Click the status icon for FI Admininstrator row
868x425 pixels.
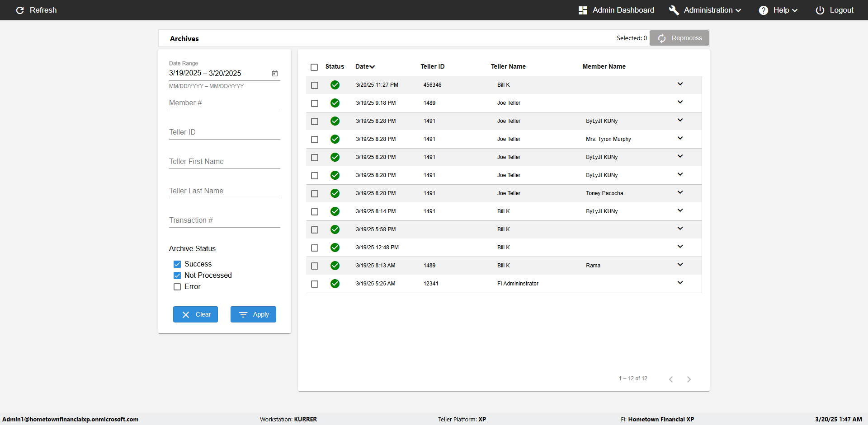pos(335,284)
